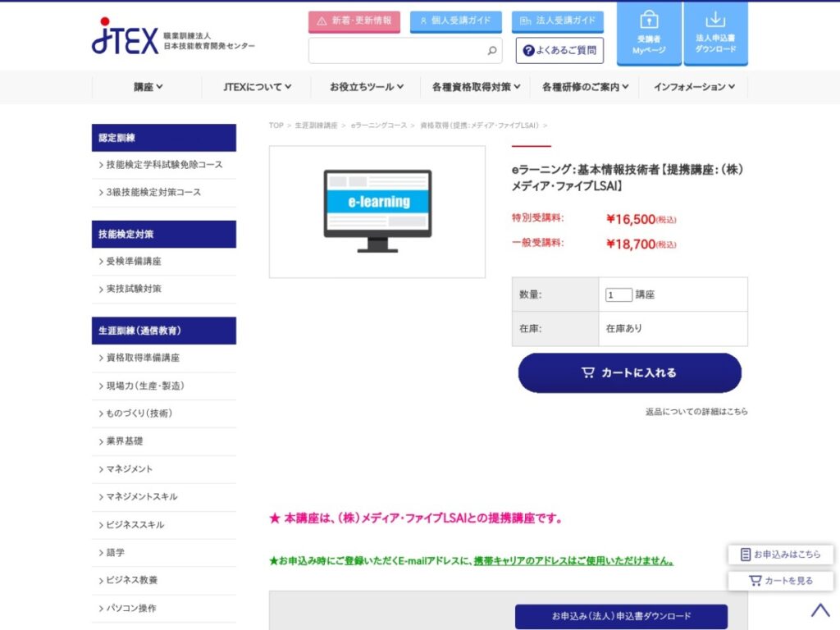Expand the 講座 menu
Image resolution: width=840 pixels, height=630 pixels.
click(x=148, y=87)
